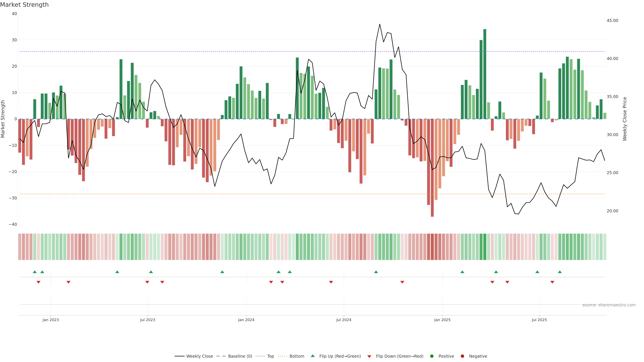Click the darkest green heat strip cell
The image size is (644, 362).
485,247
